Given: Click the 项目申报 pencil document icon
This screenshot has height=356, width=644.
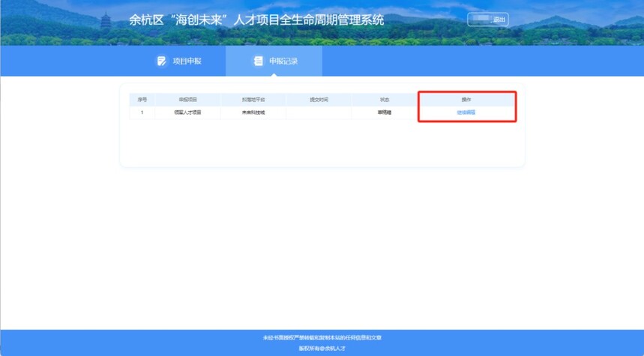Looking at the screenshot, I should pyautogui.click(x=161, y=61).
